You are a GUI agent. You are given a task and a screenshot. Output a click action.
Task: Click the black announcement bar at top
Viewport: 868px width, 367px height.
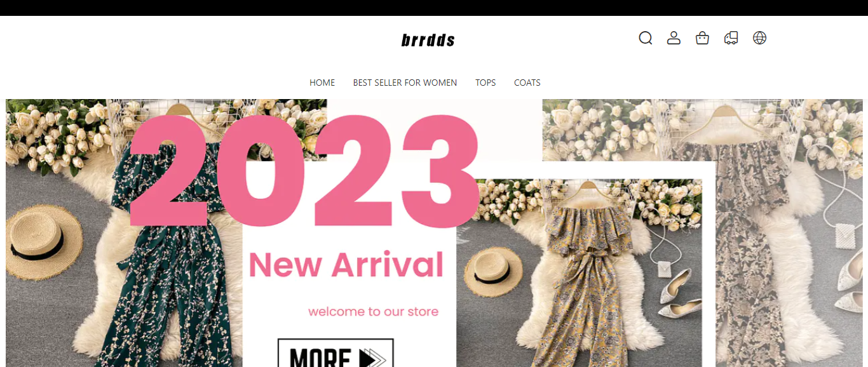pyautogui.click(x=434, y=8)
